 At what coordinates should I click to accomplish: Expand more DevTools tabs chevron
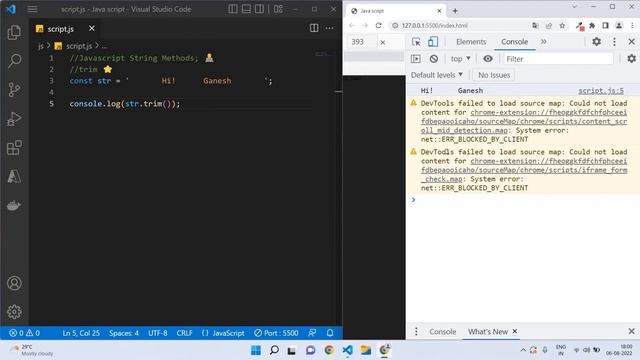[544, 42]
